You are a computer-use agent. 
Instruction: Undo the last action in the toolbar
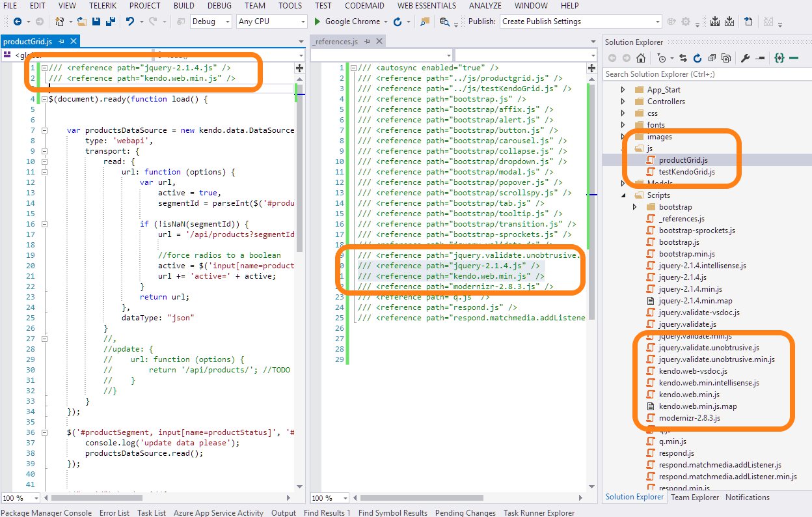point(130,21)
